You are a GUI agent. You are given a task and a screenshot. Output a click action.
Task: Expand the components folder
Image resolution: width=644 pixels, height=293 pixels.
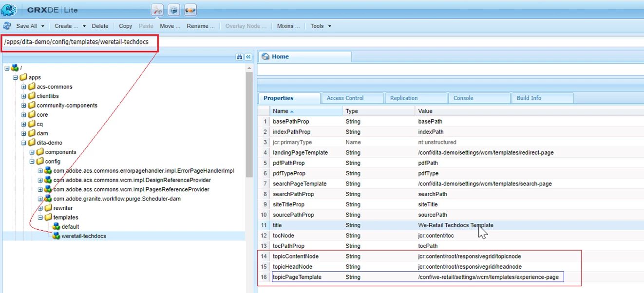coord(32,152)
